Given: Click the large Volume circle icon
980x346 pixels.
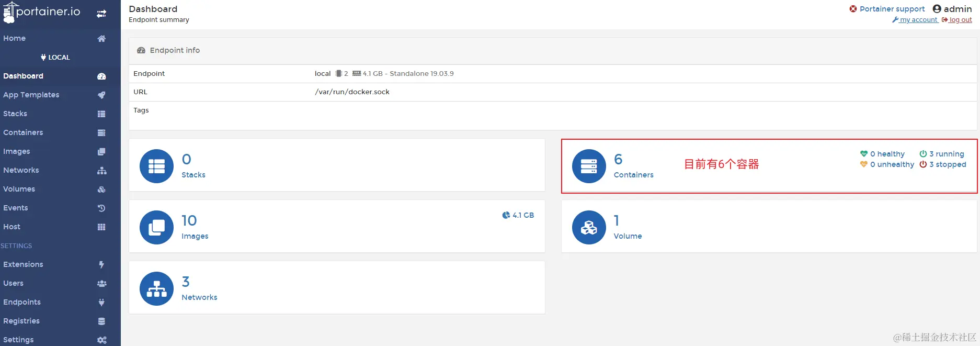Looking at the screenshot, I should click(589, 227).
